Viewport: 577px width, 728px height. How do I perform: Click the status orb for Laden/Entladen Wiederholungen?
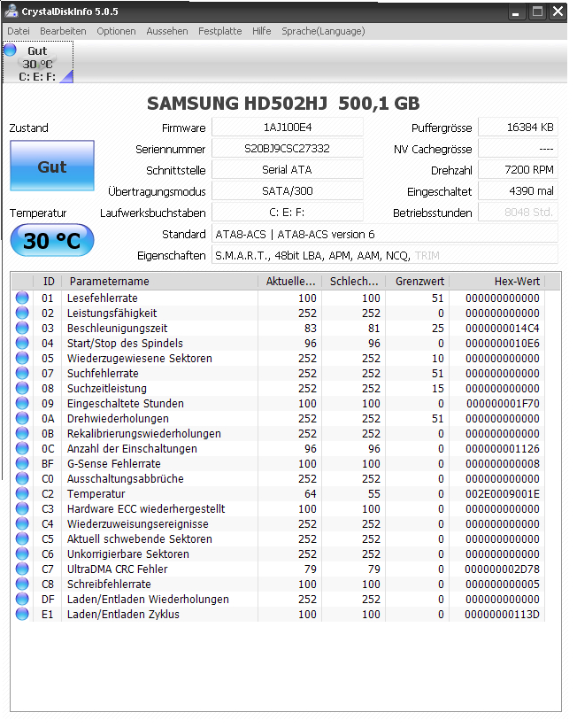click(x=22, y=599)
